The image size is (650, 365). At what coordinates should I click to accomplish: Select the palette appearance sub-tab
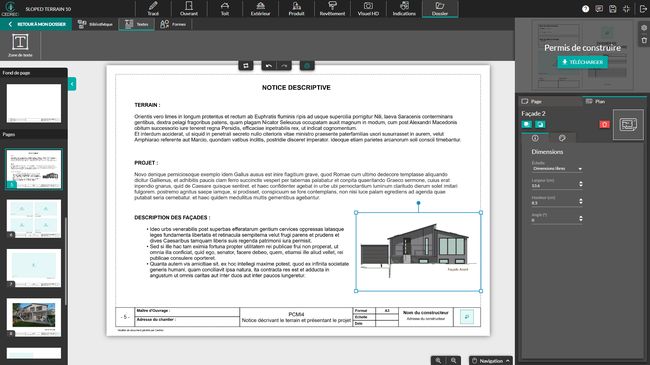coord(562,138)
